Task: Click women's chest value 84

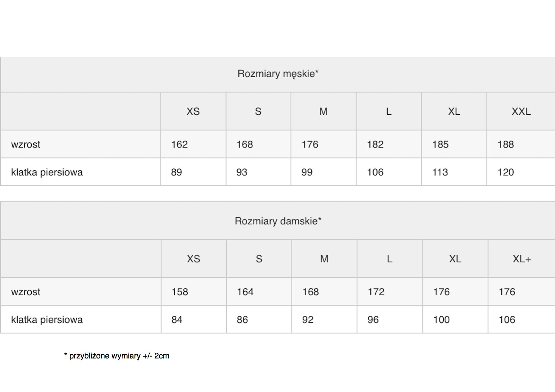Action: coord(177,320)
